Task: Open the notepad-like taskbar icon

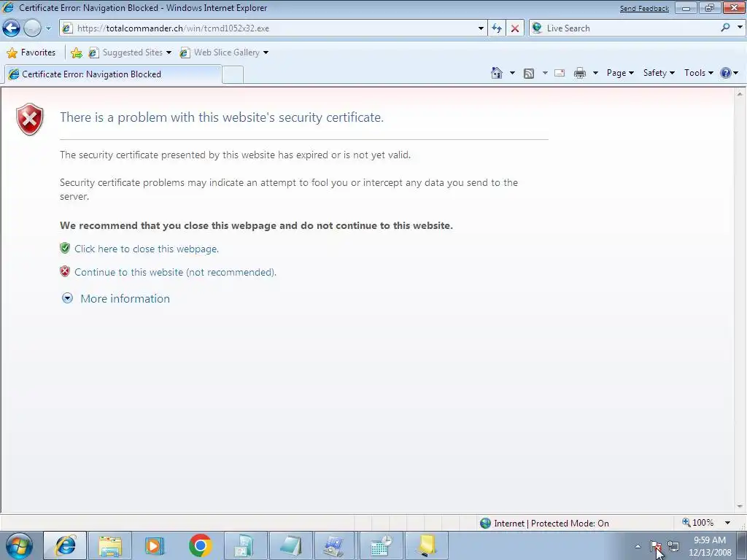Action: click(x=290, y=545)
